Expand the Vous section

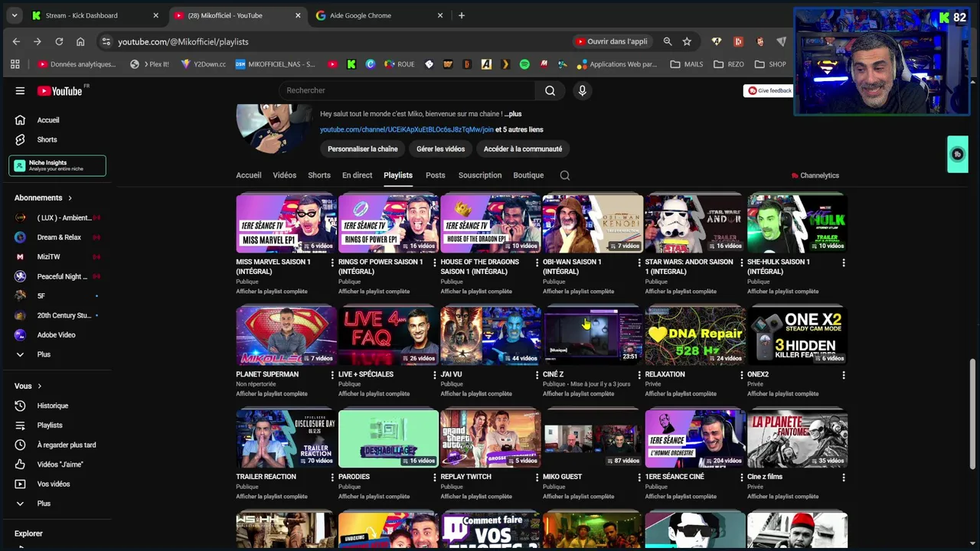click(x=28, y=386)
